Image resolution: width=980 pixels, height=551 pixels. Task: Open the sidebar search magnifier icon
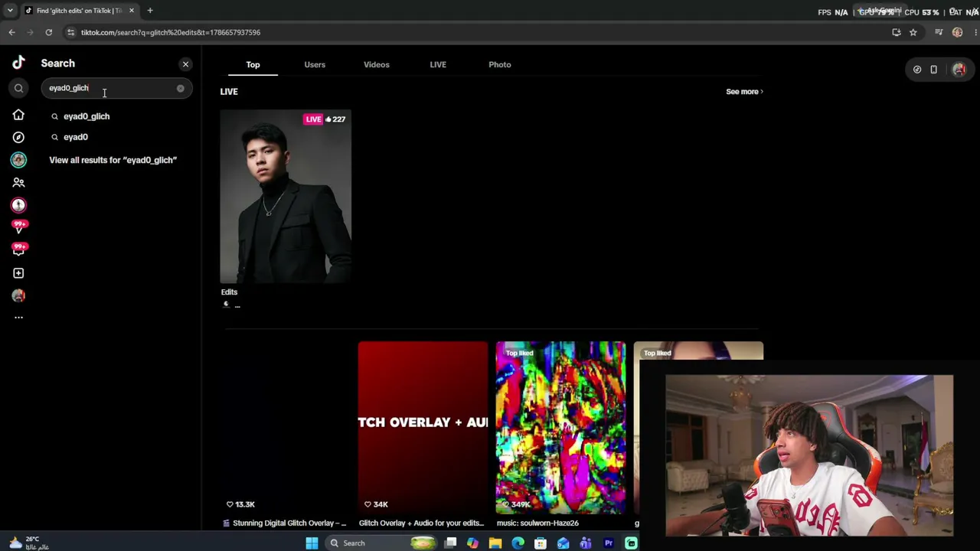click(x=18, y=88)
